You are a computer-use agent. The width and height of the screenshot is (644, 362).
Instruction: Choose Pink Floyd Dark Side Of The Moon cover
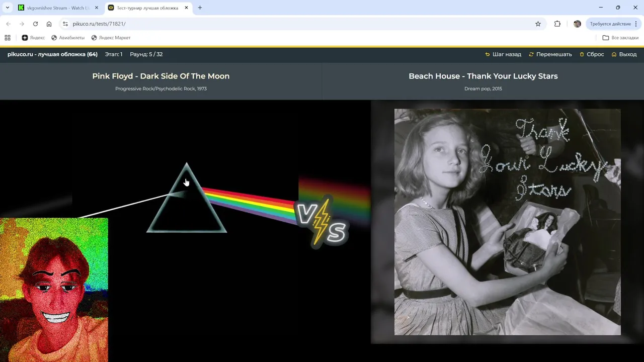[x=186, y=222]
